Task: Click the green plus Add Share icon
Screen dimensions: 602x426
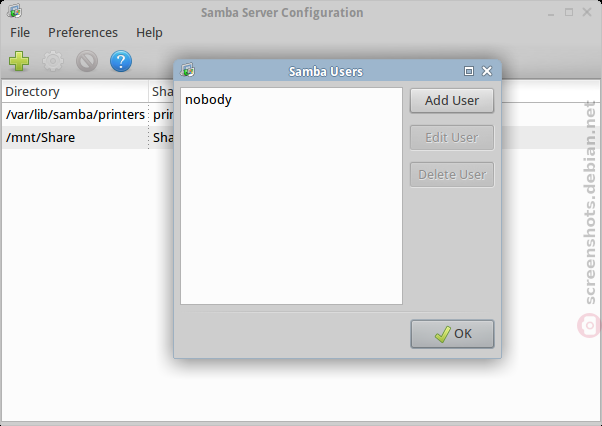Action: point(19,61)
